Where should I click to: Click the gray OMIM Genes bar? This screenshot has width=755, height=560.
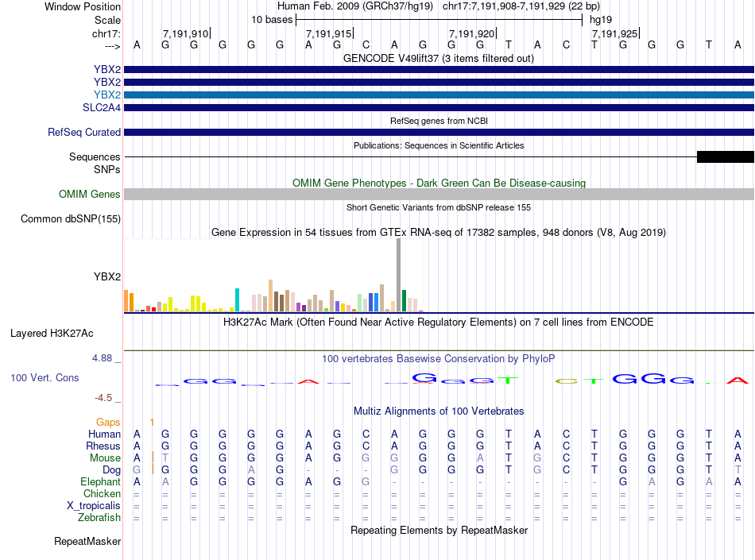(x=439, y=194)
